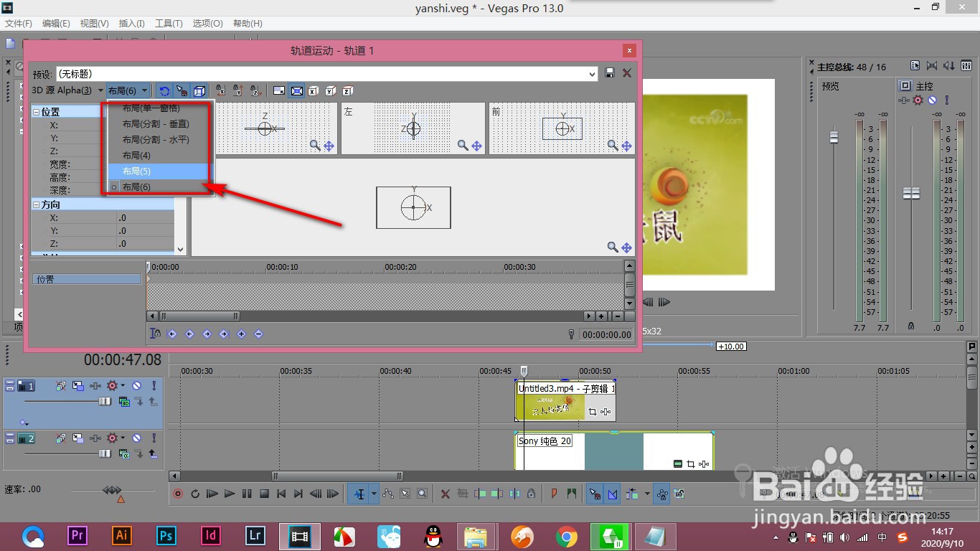Image resolution: width=980 pixels, height=551 pixels.
Task: Expand the 预设 preset combo box arrow
Action: [592, 73]
